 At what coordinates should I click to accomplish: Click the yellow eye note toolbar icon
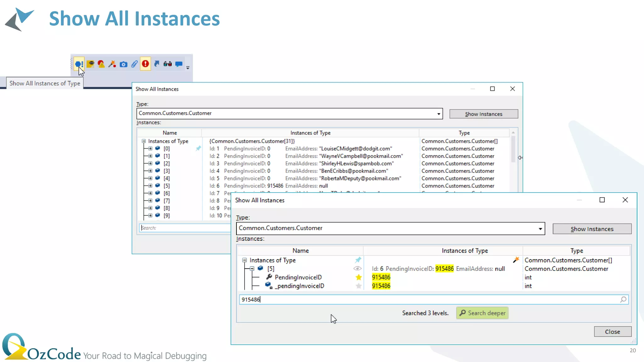91,64
